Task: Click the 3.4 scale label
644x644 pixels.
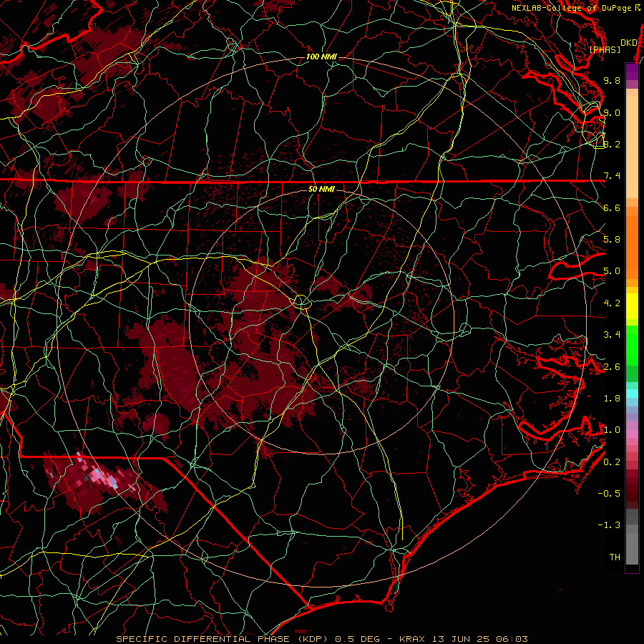Action: [x=612, y=335]
